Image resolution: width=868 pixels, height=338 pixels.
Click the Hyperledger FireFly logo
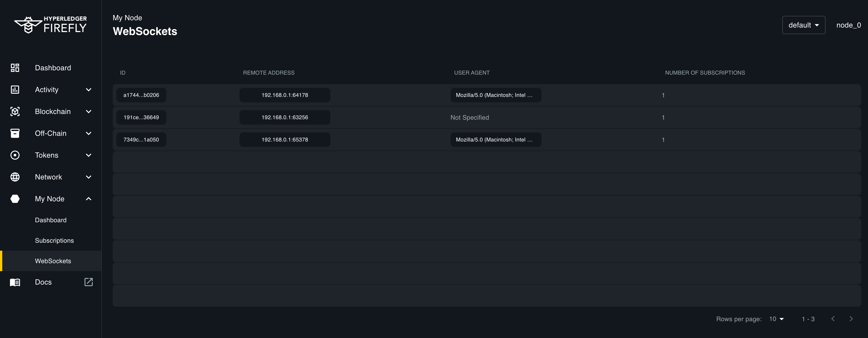click(x=50, y=25)
